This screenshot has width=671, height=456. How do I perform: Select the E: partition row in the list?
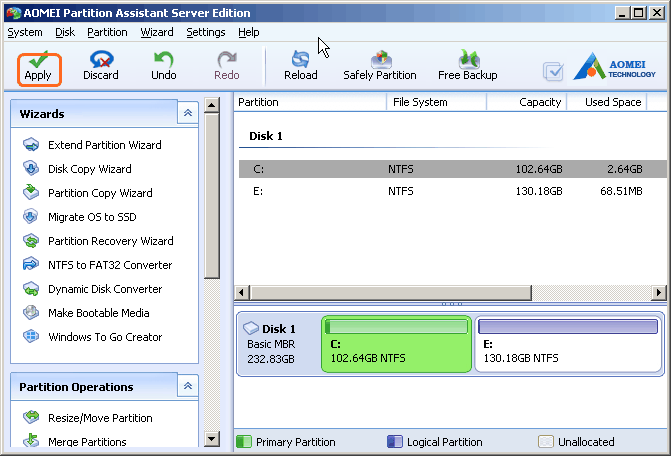tap(453, 191)
